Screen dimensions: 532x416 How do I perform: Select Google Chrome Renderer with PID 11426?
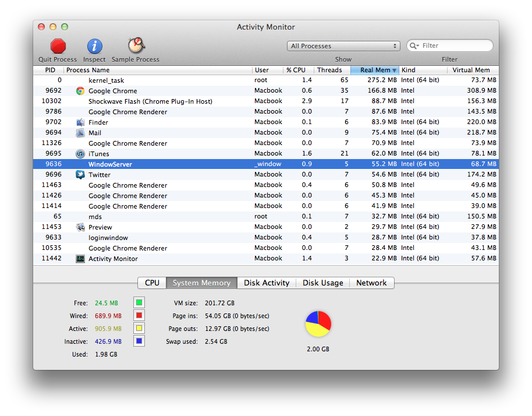pos(266,196)
